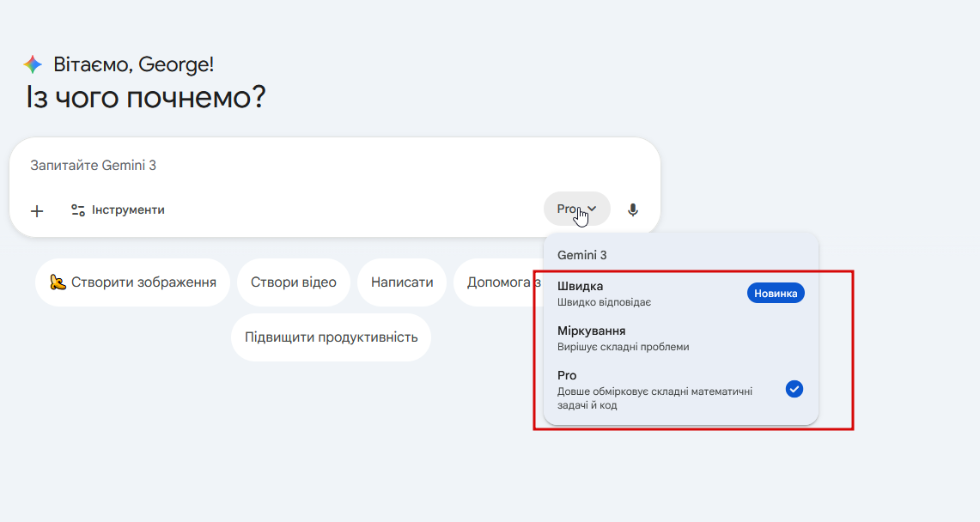Image resolution: width=980 pixels, height=522 pixels.
Task: Select the Міркування model option
Action: pyautogui.click(x=680, y=337)
